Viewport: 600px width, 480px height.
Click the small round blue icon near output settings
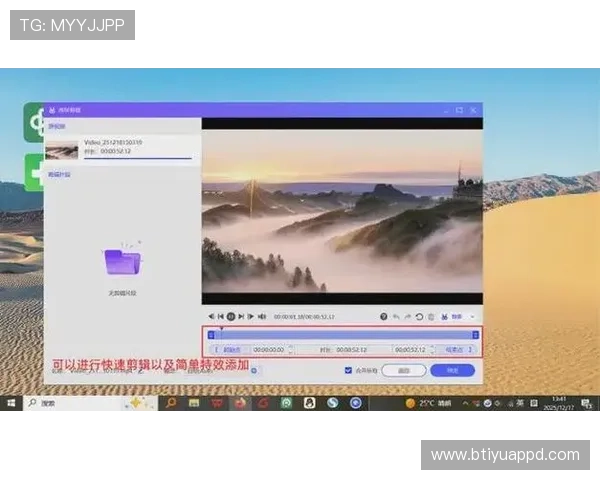[x=254, y=371]
